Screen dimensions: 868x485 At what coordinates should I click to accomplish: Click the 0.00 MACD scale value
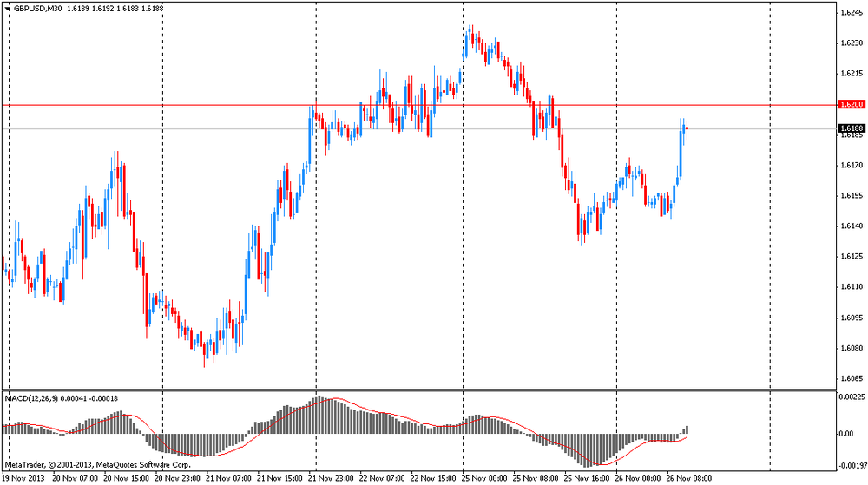(845, 433)
